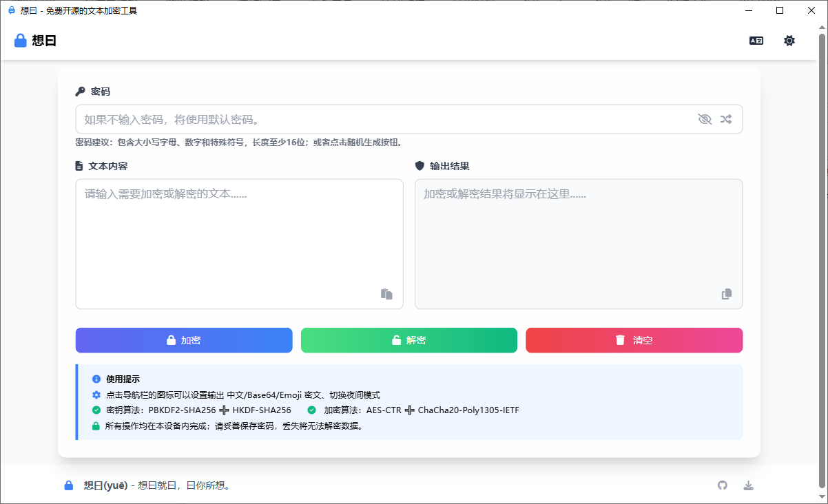Click the 解密 decrypt button
The height and width of the screenshot is (504, 828).
click(x=408, y=340)
